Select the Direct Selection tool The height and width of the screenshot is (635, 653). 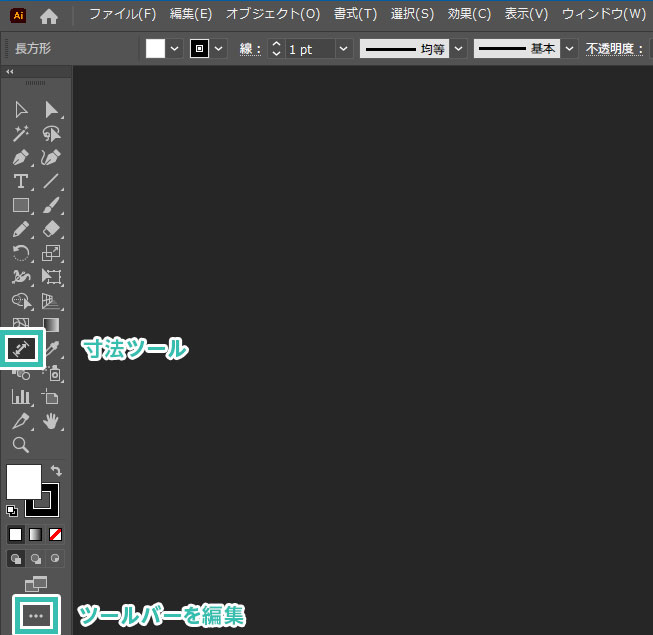click(51, 110)
